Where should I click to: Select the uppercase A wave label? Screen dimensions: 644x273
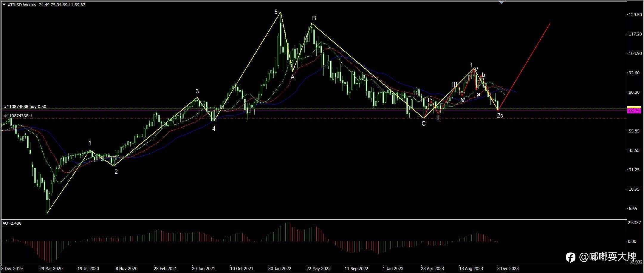point(293,77)
